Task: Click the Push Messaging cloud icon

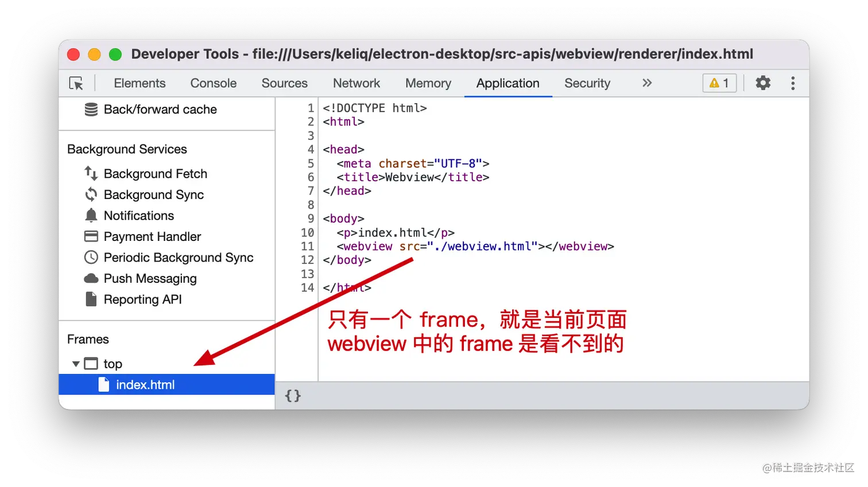Action: click(91, 279)
